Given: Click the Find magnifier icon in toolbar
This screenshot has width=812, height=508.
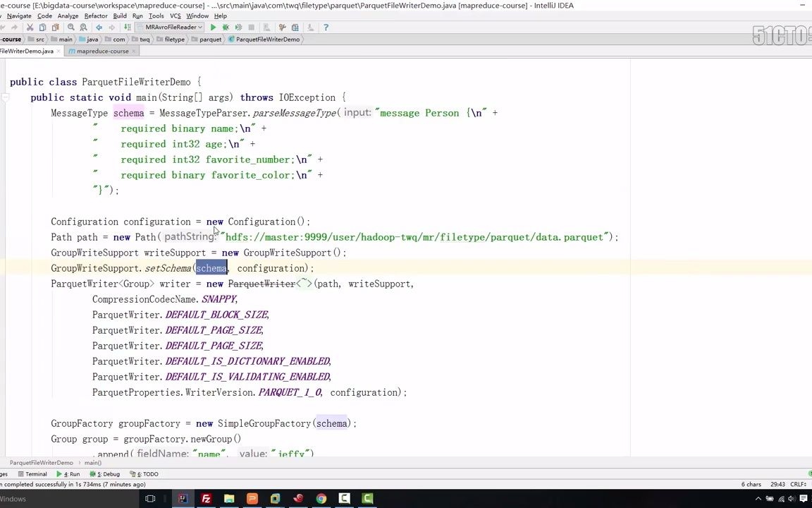Looking at the screenshot, I should pyautogui.click(x=71, y=28).
